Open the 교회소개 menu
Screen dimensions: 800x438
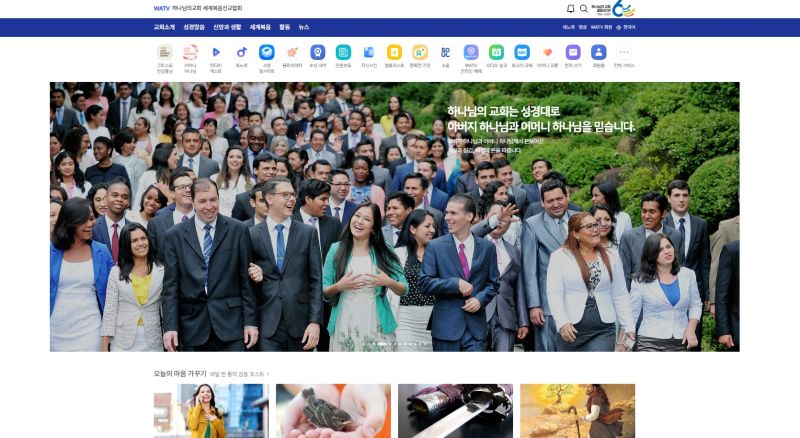click(164, 27)
